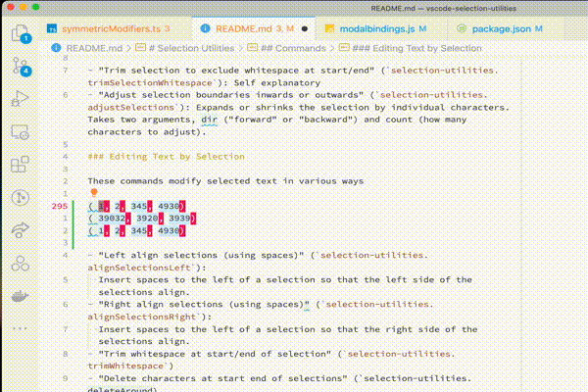588x392 pixels.
Task: Click code text 'trimSelectionWhitespace'
Action: point(150,83)
